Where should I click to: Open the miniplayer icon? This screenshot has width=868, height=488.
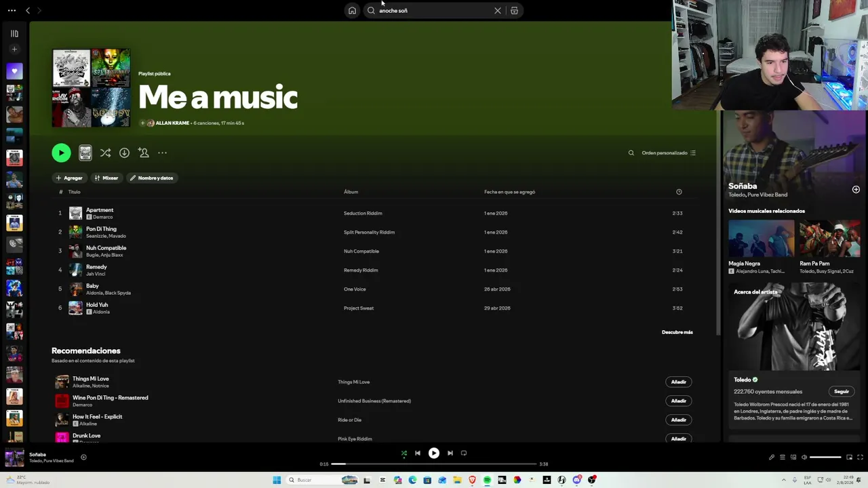tap(849, 457)
